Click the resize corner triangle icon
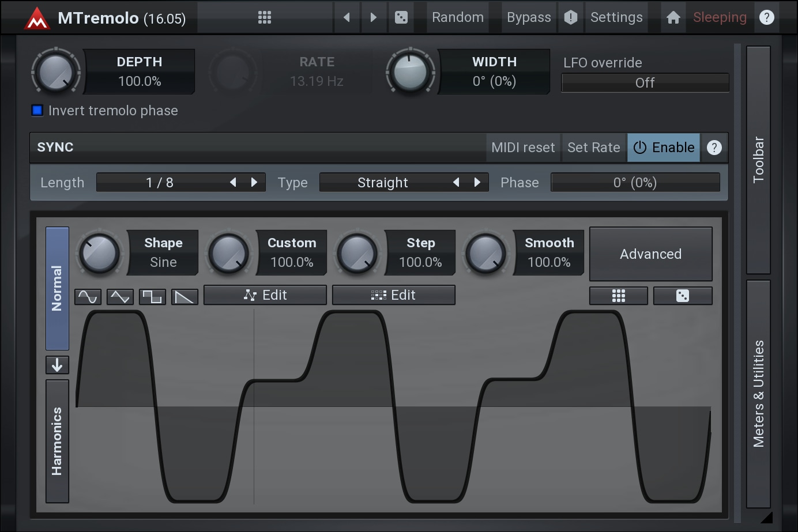798x532 pixels. 766,517
